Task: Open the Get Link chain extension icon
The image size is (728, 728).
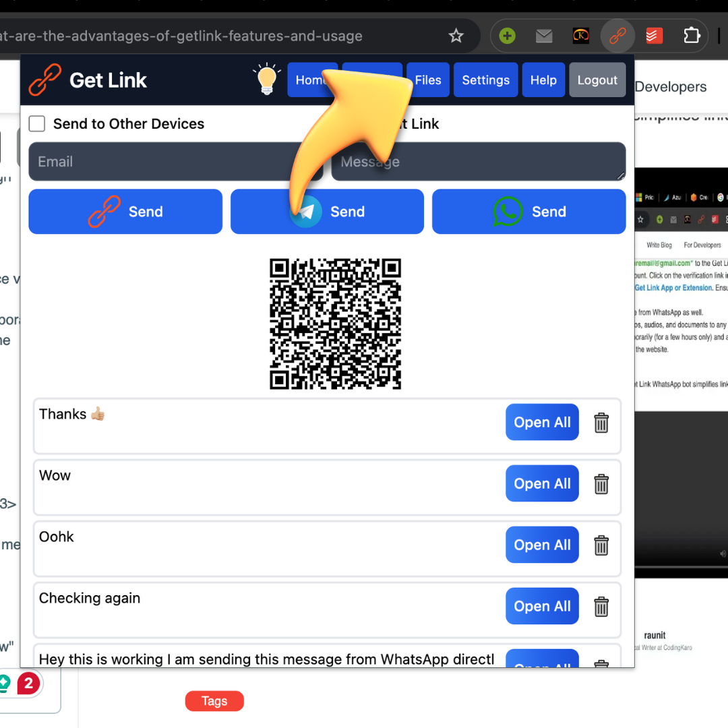Action: [x=617, y=36]
